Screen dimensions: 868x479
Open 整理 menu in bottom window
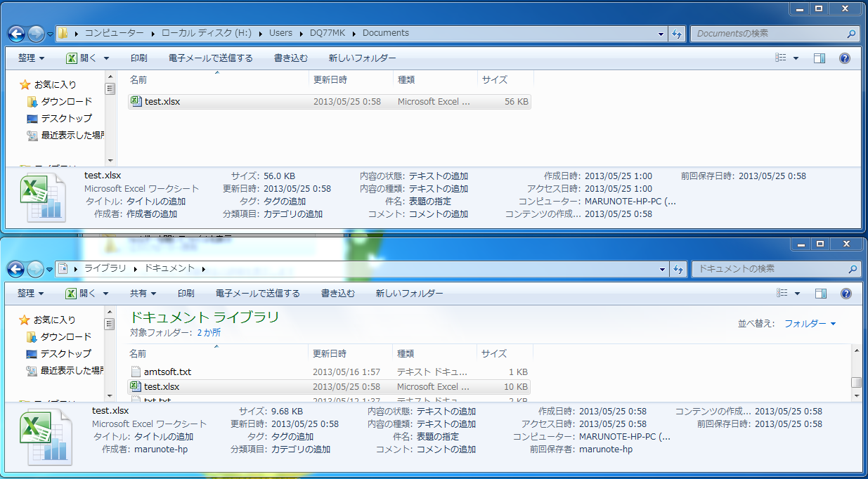pyautogui.click(x=31, y=294)
